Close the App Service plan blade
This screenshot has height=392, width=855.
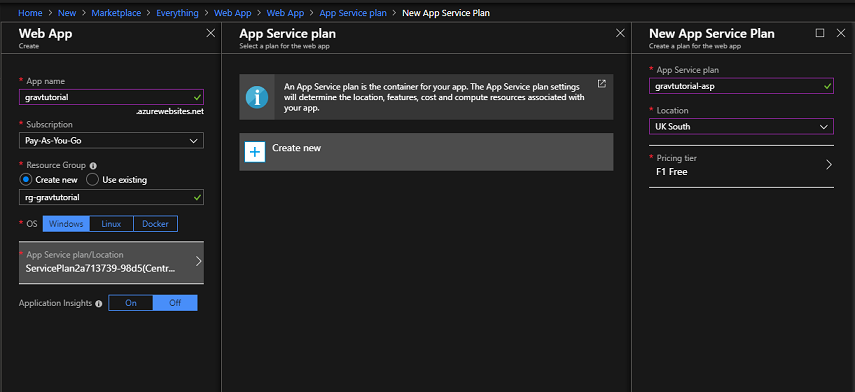pos(620,33)
